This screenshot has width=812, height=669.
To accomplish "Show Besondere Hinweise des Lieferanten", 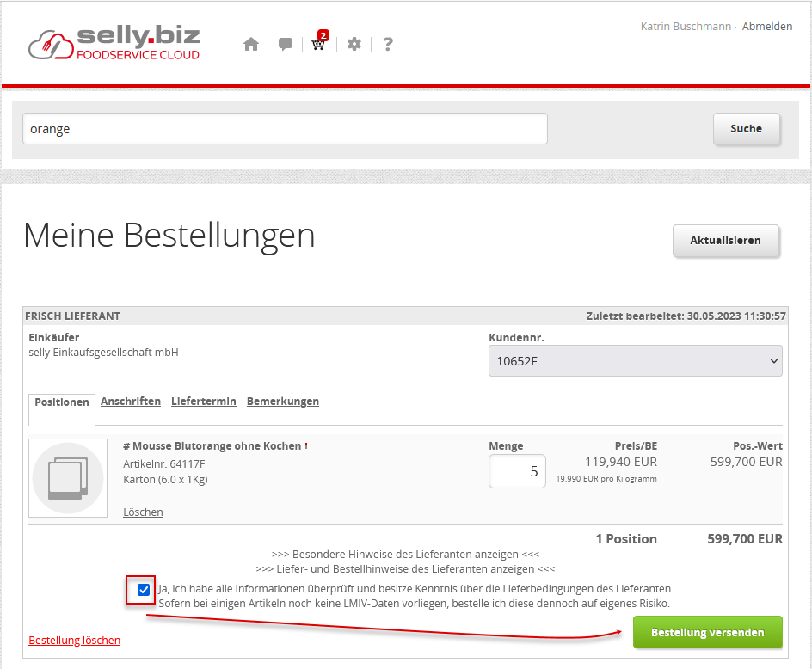I will 405,554.
